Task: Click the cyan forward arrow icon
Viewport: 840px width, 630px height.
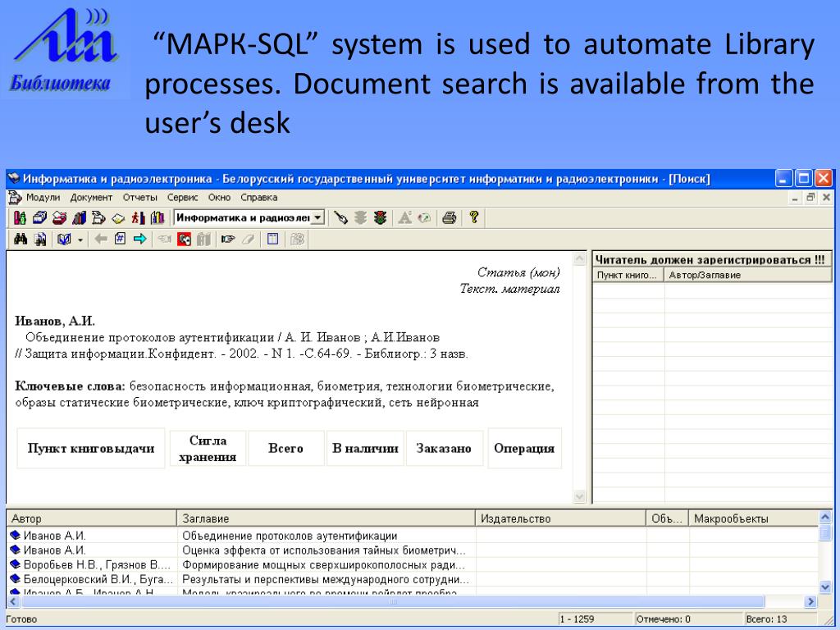Action: (x=139, y=240)
